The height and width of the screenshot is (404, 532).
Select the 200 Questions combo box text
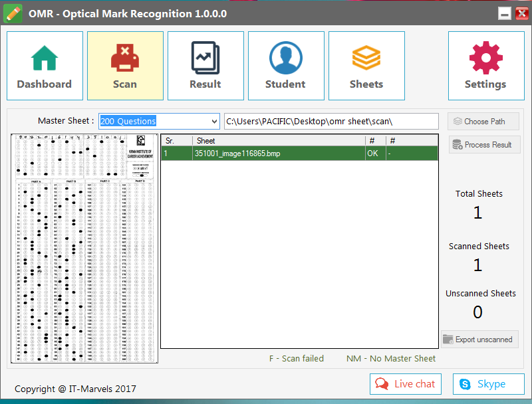128,122
